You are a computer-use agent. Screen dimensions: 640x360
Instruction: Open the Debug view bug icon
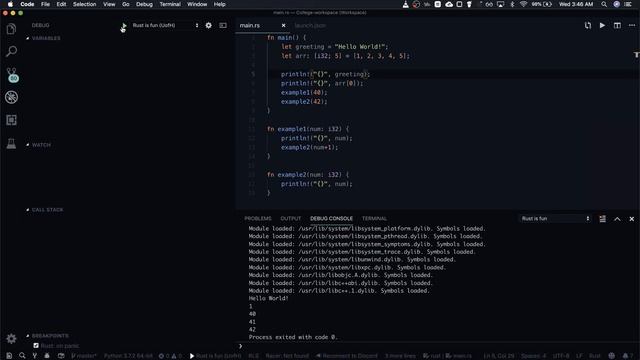(11, 97)
